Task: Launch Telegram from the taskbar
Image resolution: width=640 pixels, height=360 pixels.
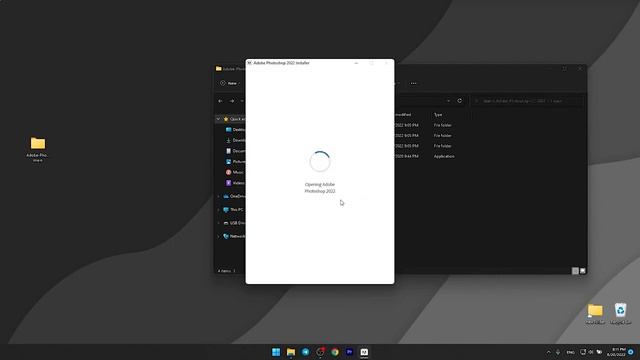Action: click(305, 352)
